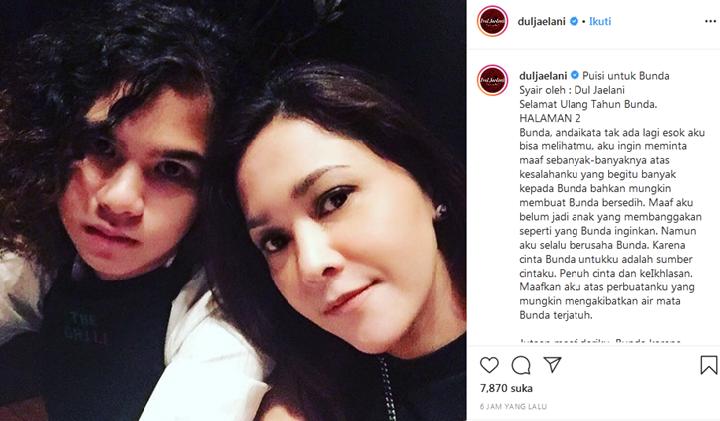720x421 pixels.
Task: Click the 'HALAMAN 2' line in caption
Action: click(550, 118)
